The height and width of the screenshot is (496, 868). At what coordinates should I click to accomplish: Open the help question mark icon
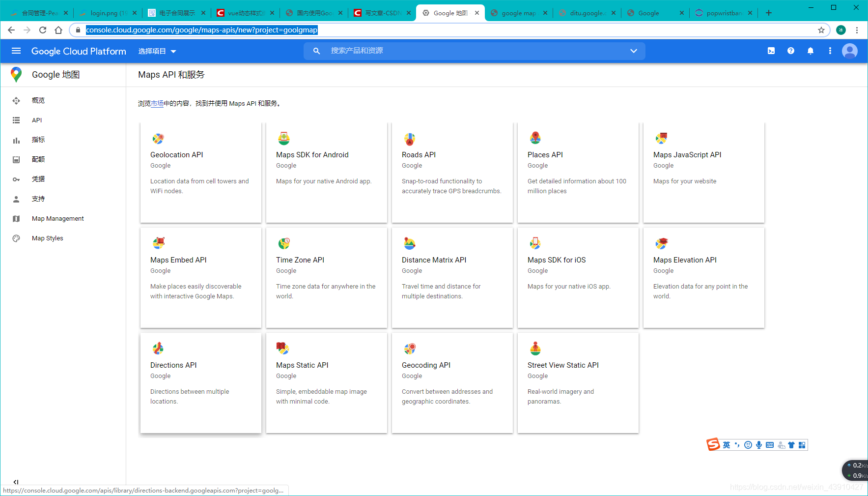pos(791,51)
